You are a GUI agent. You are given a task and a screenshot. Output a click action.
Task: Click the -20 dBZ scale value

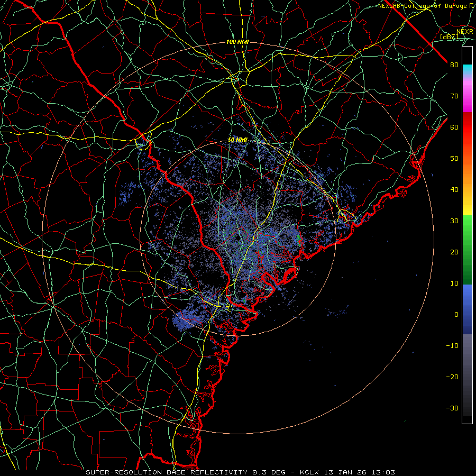pyautogui.click(x=452, y=377)
